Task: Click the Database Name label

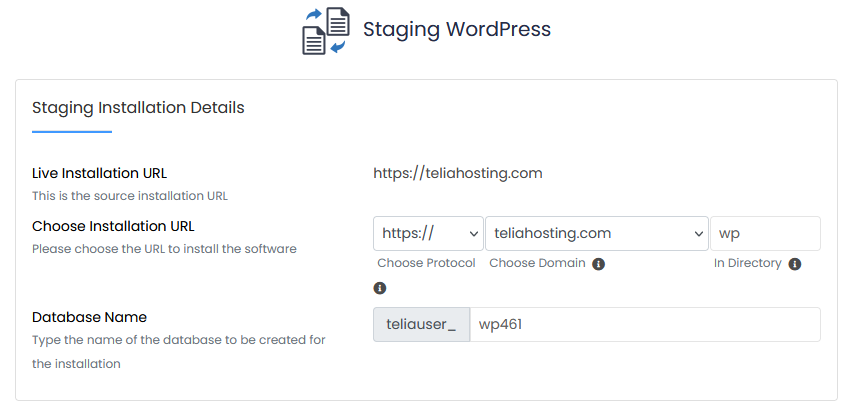Action: [x=89, y=317]
